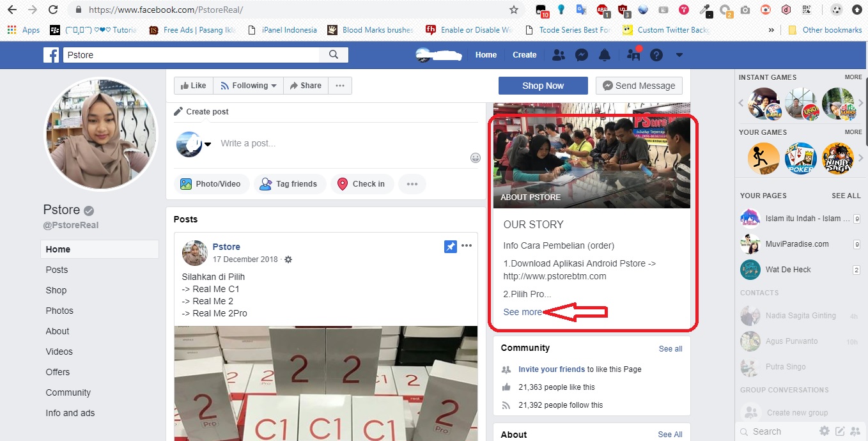Viewport: 868px width, 441px height.
Task: Reload the page with the refresh icon
Action: click(x=53, y=10)
